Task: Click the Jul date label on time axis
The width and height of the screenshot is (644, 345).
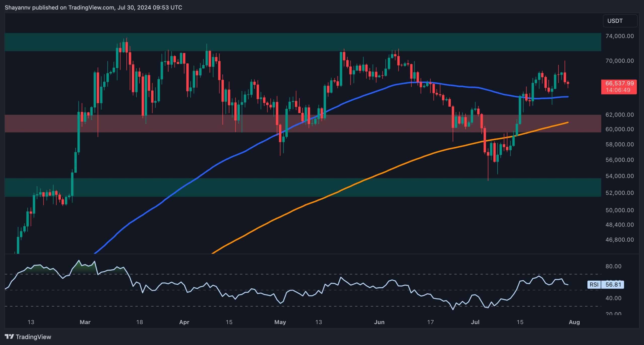Action: (475, 322)
